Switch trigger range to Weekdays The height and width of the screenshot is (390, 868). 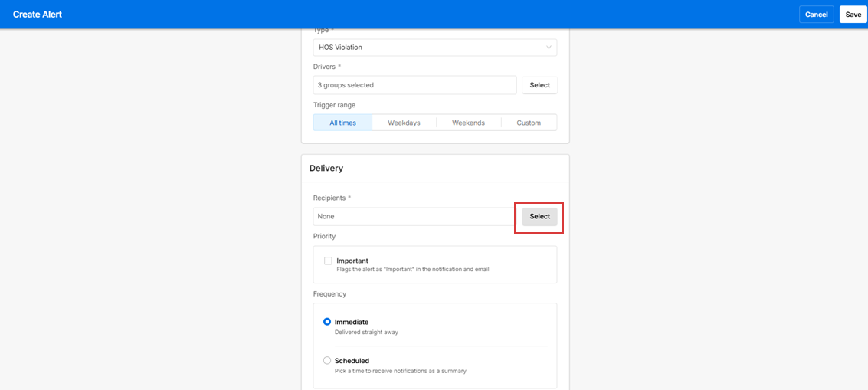(404, 123)
